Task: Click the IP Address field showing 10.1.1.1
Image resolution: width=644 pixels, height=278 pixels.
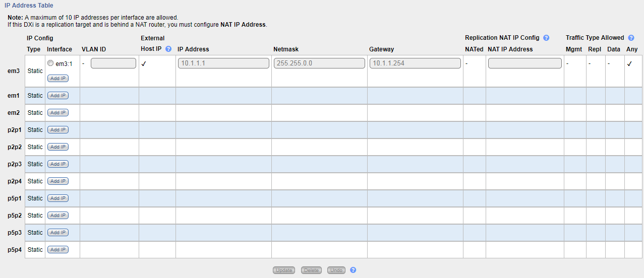Action: (x=223, y=63)
